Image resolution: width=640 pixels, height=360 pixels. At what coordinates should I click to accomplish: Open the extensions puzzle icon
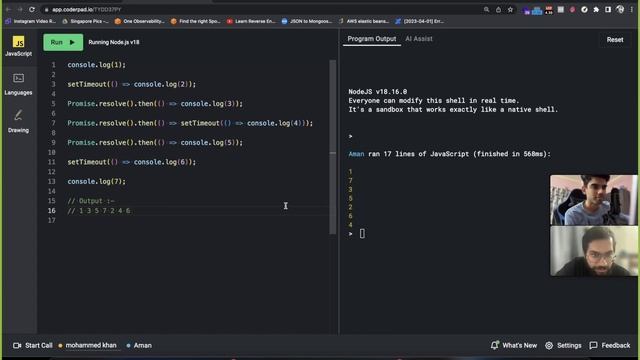(596, 9)
